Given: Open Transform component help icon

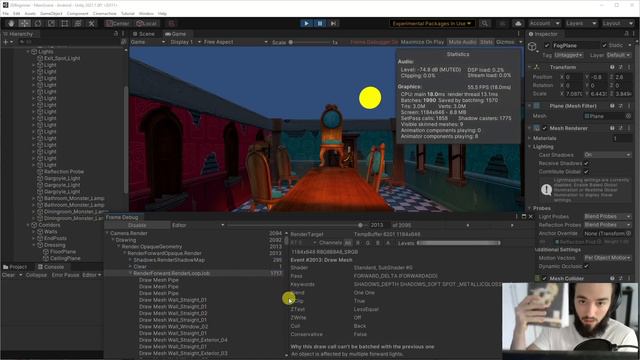Looking at the screenshot, I should (x=612, y=67).
